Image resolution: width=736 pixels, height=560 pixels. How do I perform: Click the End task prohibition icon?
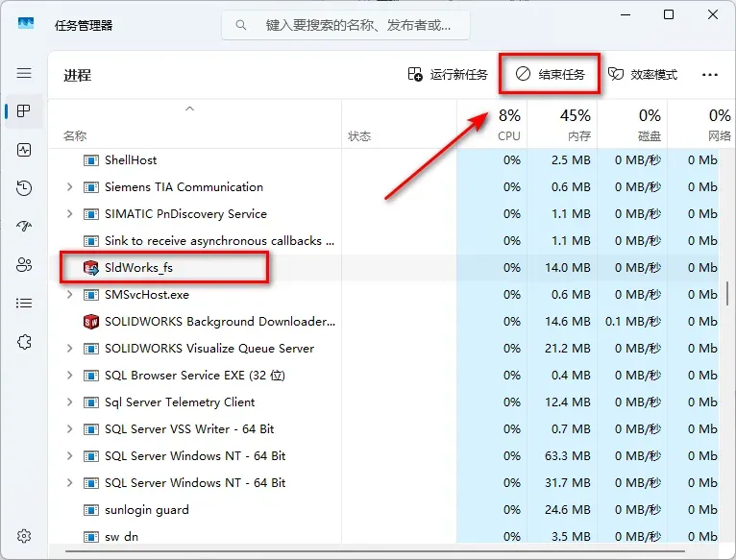coord(523,74)
